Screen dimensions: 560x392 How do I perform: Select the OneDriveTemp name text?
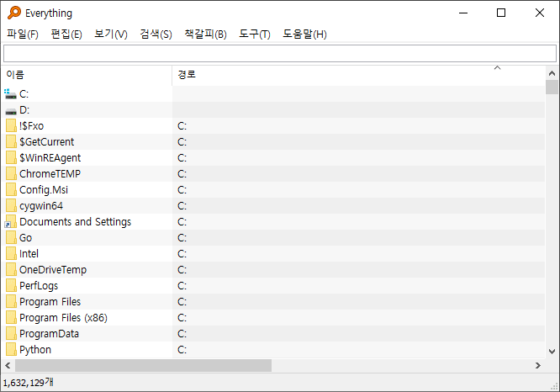53,270
